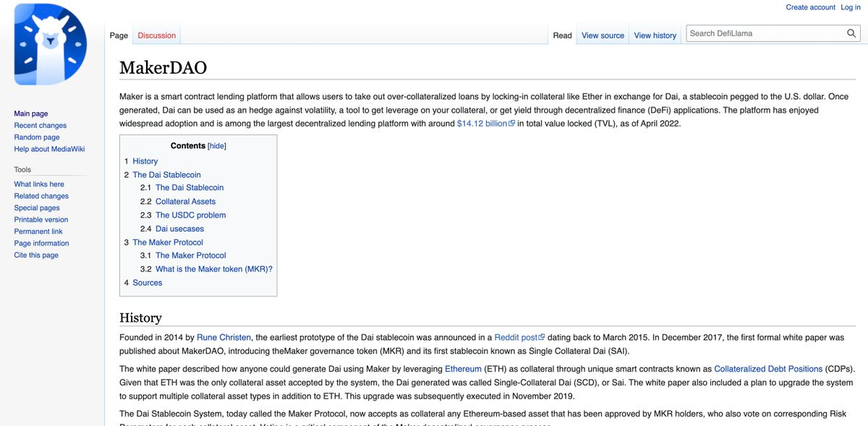Select the Read tab
The width and height of the screenshot is (868, 426).
562,35
